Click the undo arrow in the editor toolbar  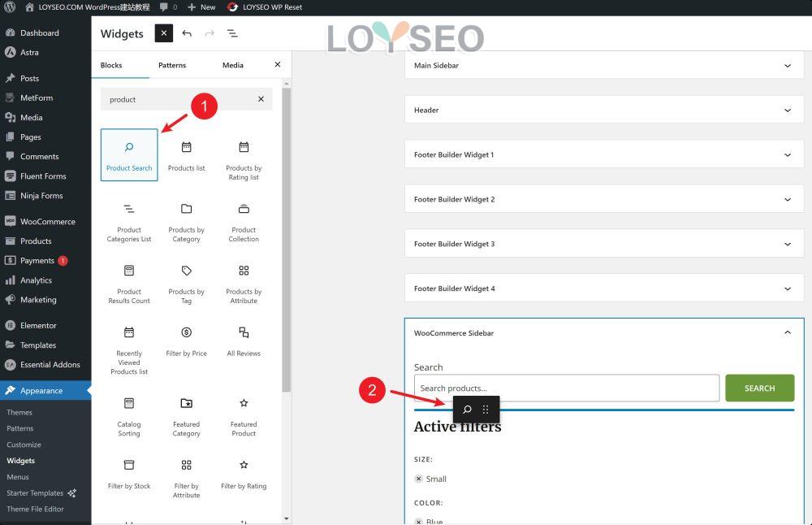point(187,33)
